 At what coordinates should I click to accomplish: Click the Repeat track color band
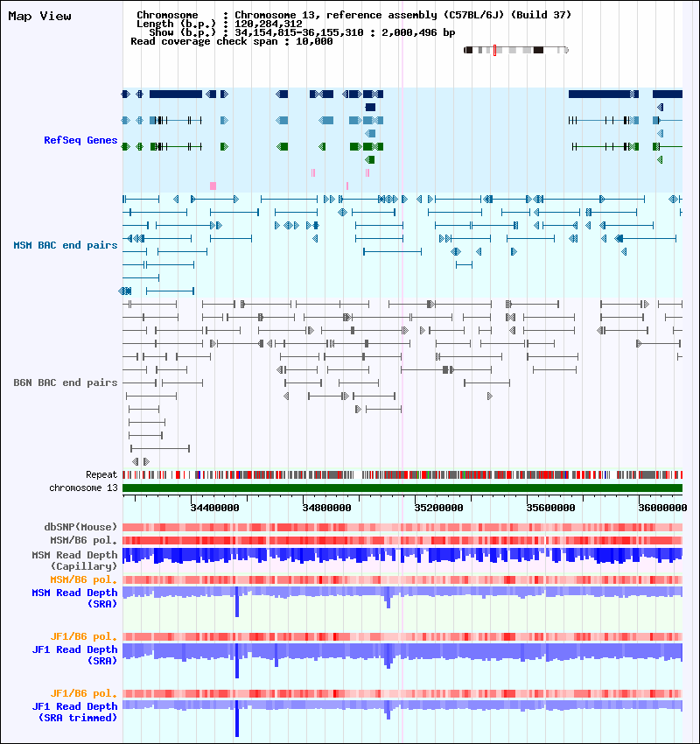click(x=402, y=474)
